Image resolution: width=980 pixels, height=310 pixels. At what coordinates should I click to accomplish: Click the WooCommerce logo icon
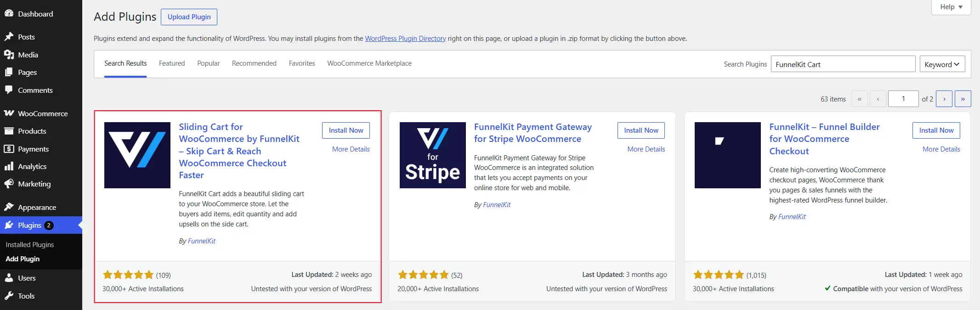click(9, 113)
